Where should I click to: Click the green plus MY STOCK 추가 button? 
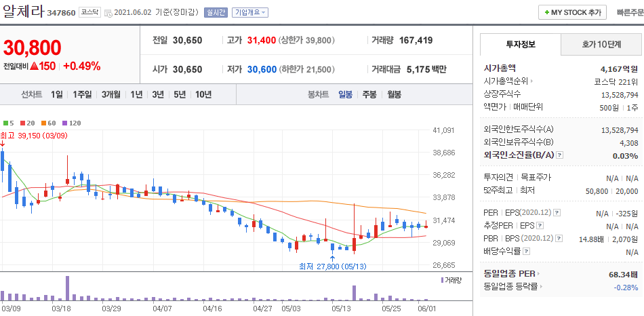(572, 12)
